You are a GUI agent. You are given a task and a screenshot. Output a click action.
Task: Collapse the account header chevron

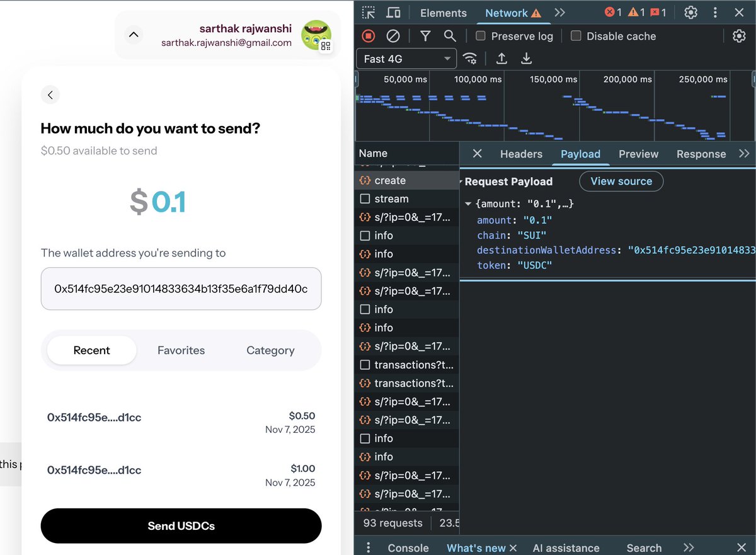pos(134,35)
